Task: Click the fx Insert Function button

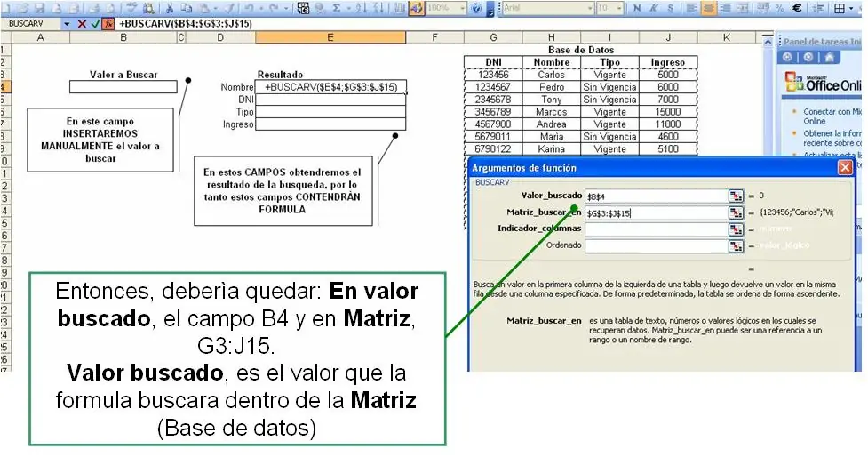Action: pyautogui.click(x=108, y=24)
